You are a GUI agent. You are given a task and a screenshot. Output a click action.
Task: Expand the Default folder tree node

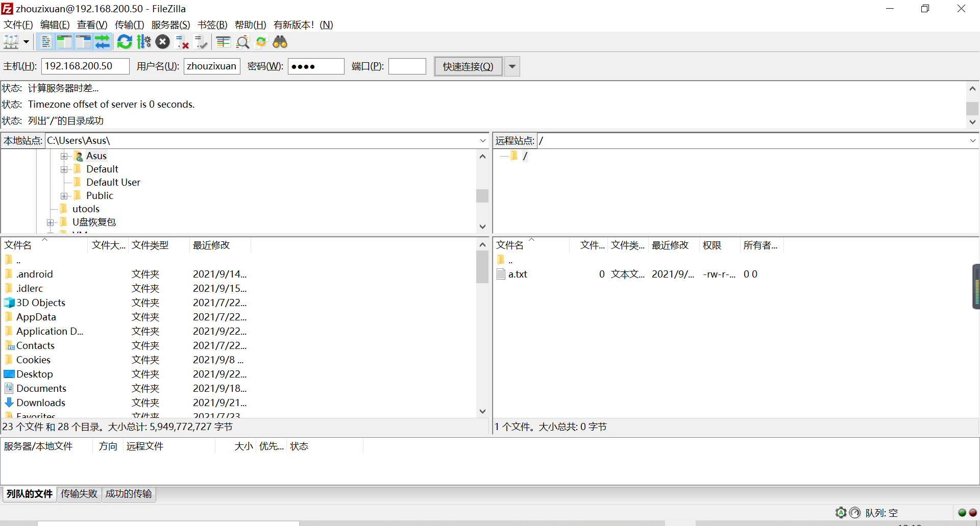click(x=64, y=169)
